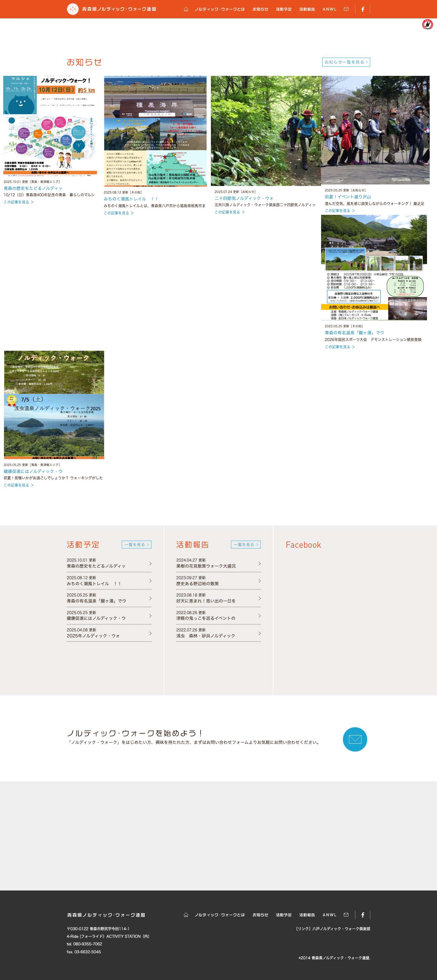The height and width of the screenshot is (980, 437).
Task: Open the footer Facebook icon
Action: point(363,914)
